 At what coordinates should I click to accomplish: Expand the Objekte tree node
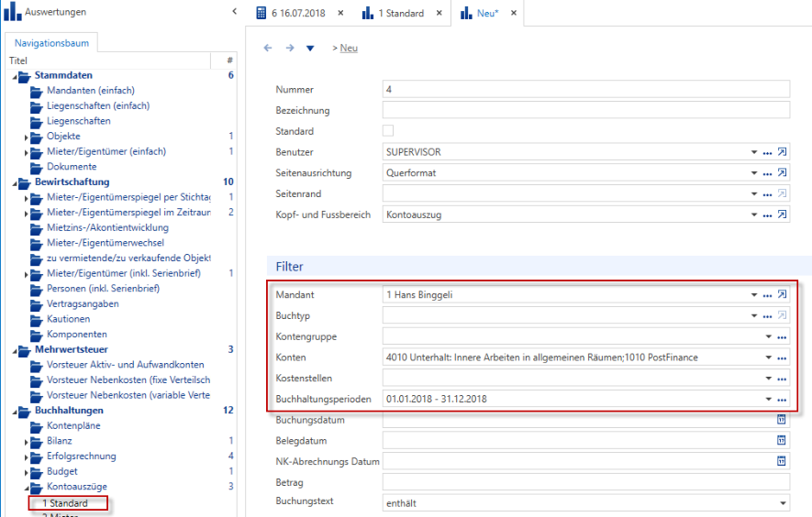(26, 137)
